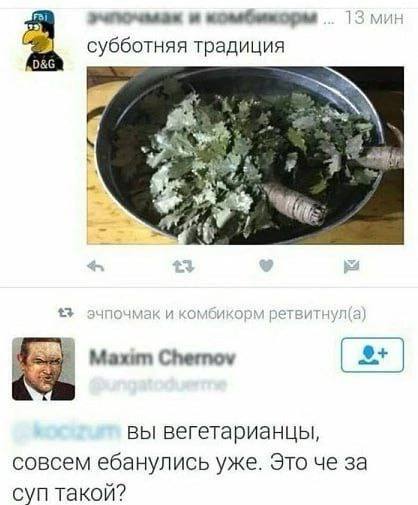Click the эчпочмак и комбикорм ретвитнул(а) label

coord(226,314)
